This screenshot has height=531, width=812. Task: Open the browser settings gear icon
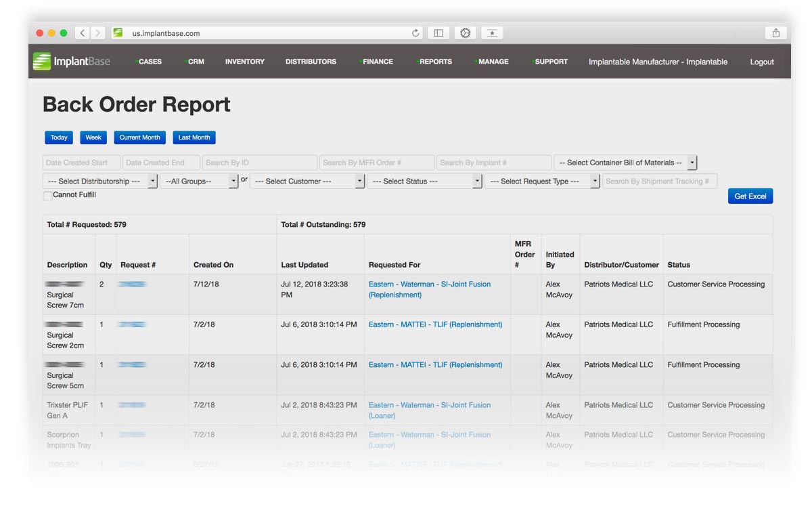(x=465, y=33)
